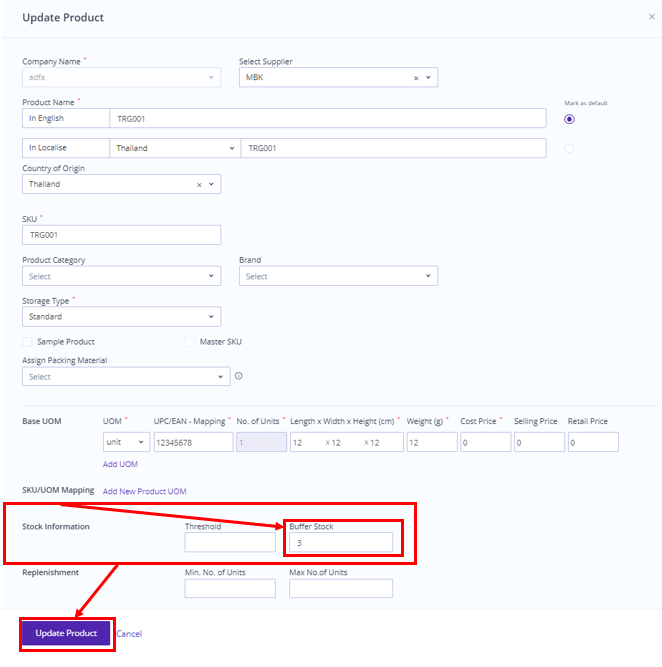Click the localised product name field
Image resolution: width=662 pixels, height=667 pixels.
point(394,148)
